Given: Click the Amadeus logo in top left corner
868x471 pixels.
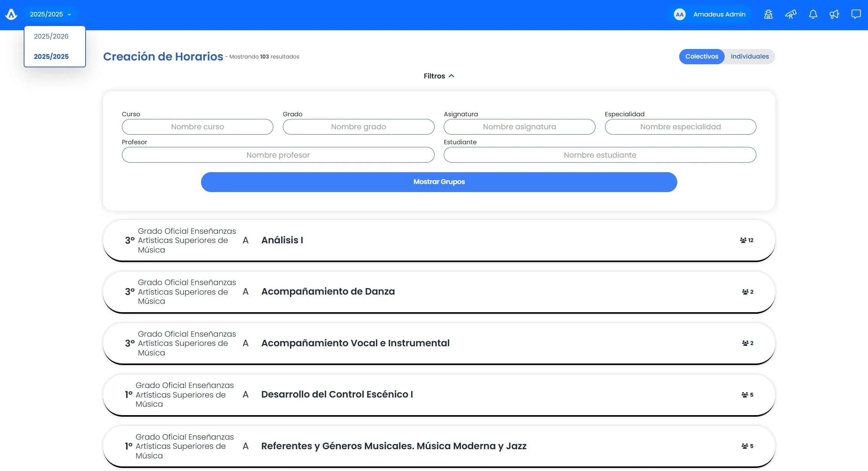Looking at the screenshot, I should coord(11,14).
